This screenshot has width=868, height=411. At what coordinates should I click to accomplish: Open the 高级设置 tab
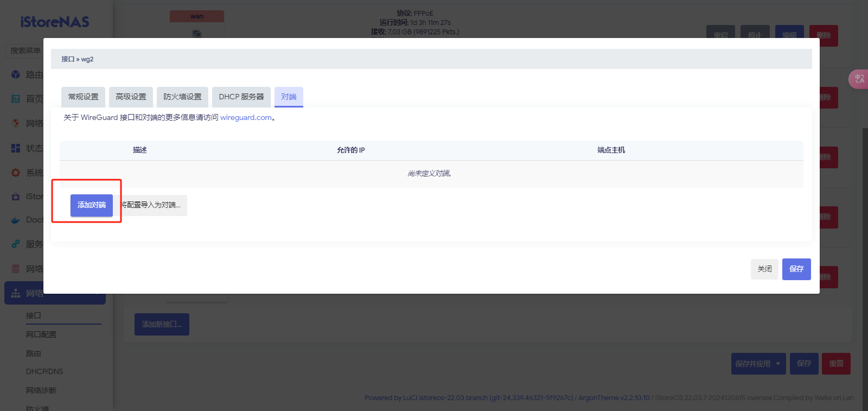[x=131, y=97]
